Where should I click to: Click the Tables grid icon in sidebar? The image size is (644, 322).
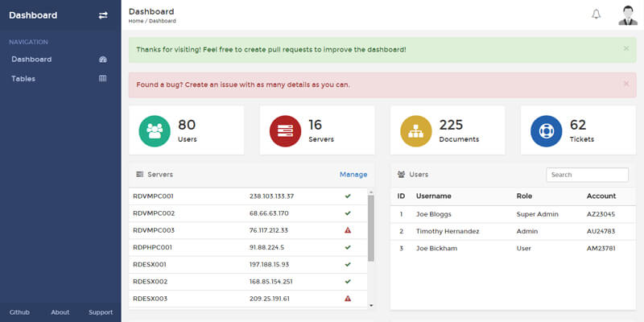pyautogui.click(x=102, y=79)
